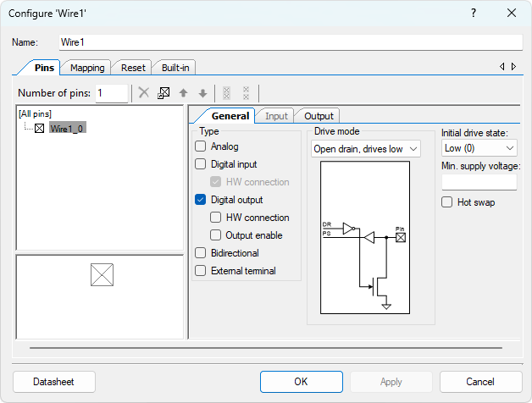Uncheck the Digital output checkbox
The image size is (532, 403).
pyautogui.click(x=201, y=200)
